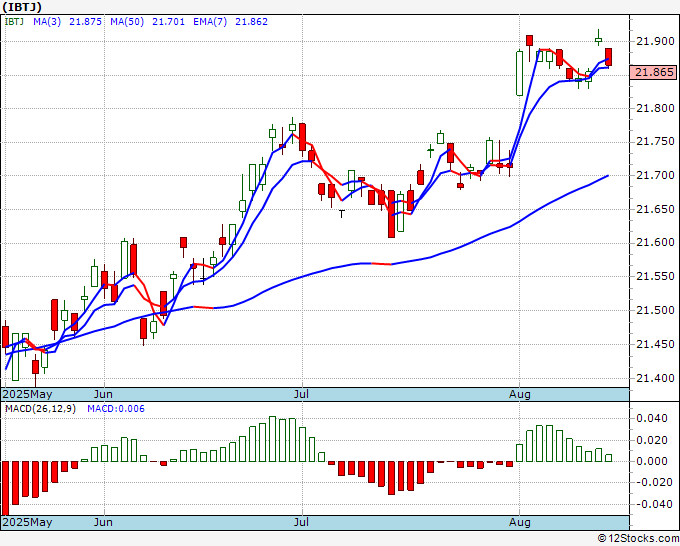Click the 0.000 MACD axis label
This screenshot has width=680, height=546.
pyautogui.click(x=652, y=461)
